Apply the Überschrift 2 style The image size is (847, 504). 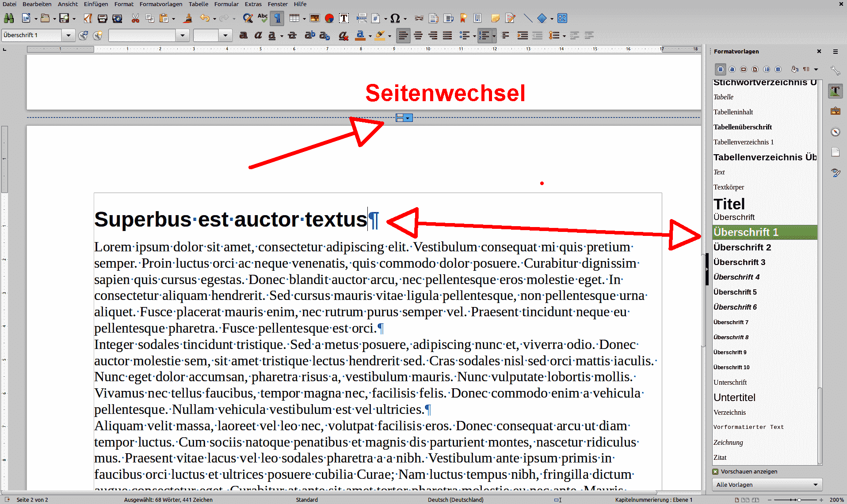coord(742,247)
